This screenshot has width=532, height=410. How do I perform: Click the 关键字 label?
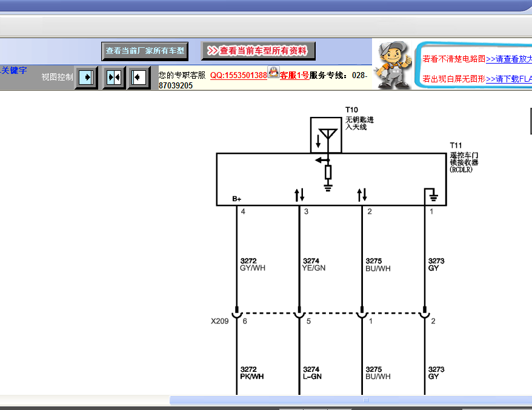pyautogui.click(x=13, y=70)
